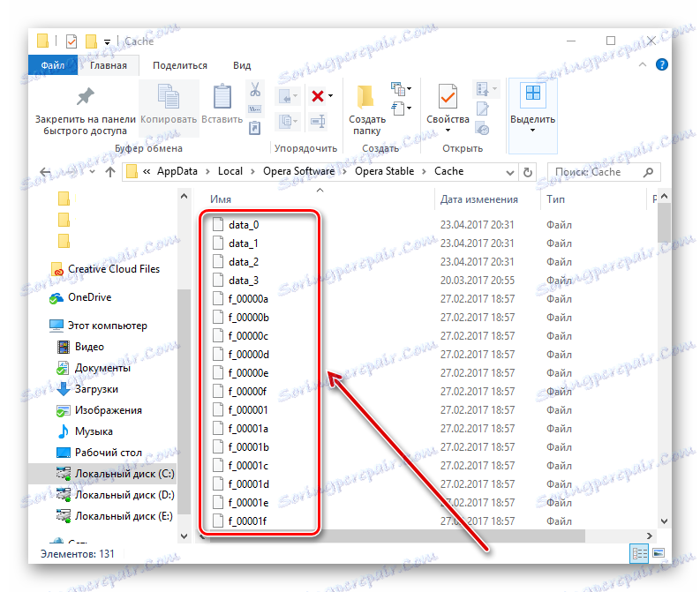Click the Cut scissors icon
Image resolution: width=700 pixels, height=592 pixels.
coord(255,89)
